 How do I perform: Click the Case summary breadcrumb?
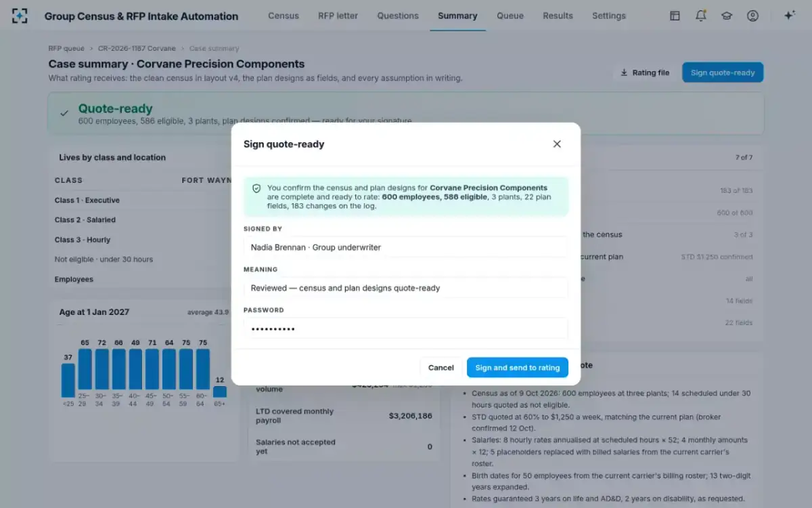coord(214,49)
